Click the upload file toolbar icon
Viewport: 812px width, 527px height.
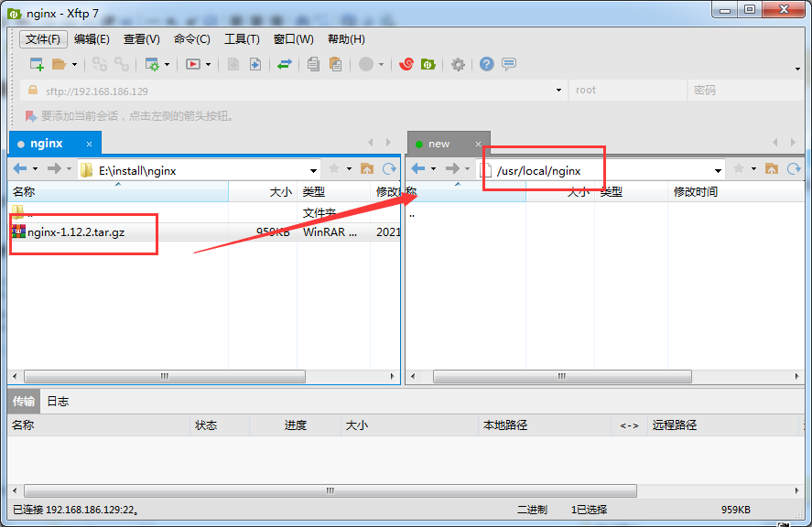point(233,64)
